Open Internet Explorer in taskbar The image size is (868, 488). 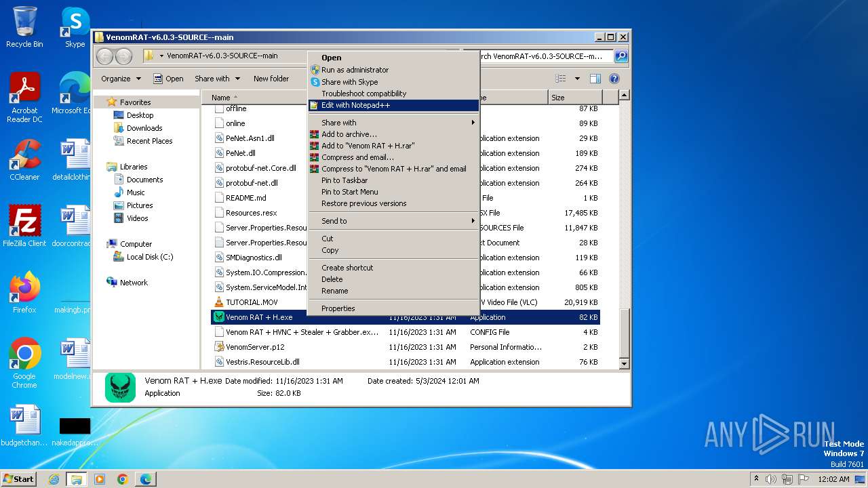pos(54,479)
